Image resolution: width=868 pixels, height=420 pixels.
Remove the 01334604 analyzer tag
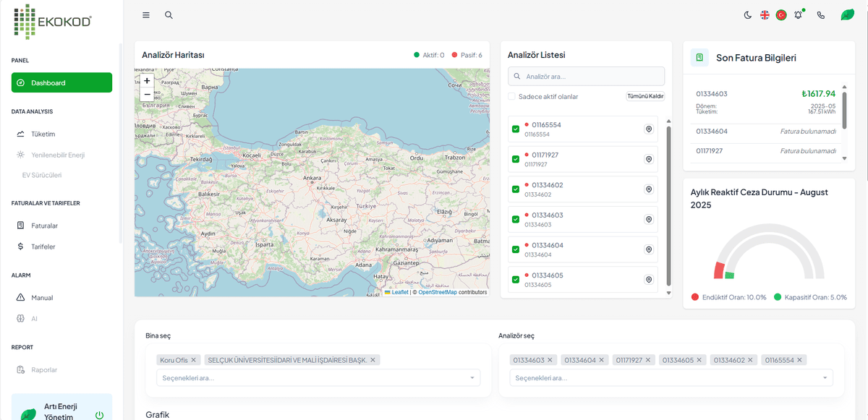(601, 360)
